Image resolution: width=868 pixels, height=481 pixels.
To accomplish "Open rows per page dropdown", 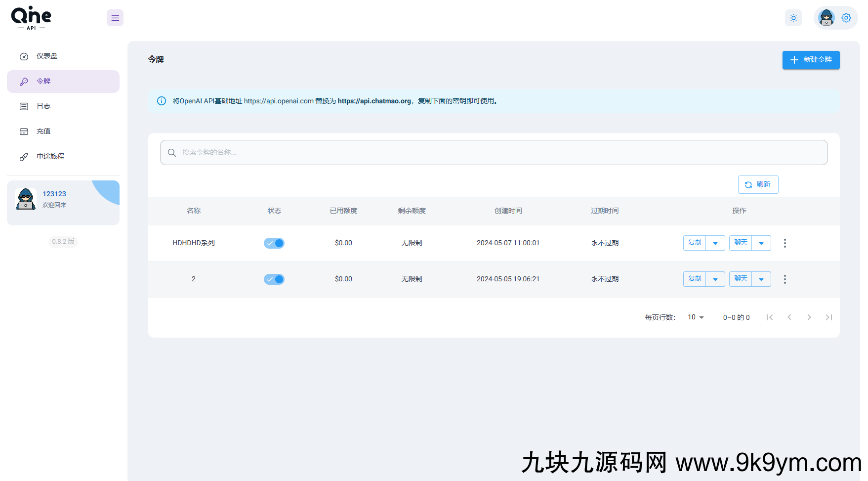I will click(x=696, y=317).
